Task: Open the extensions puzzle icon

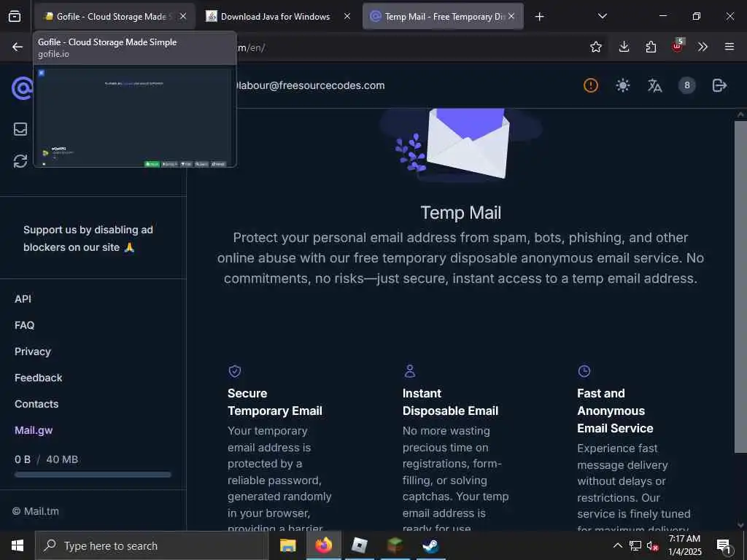Action: point(651,47)
